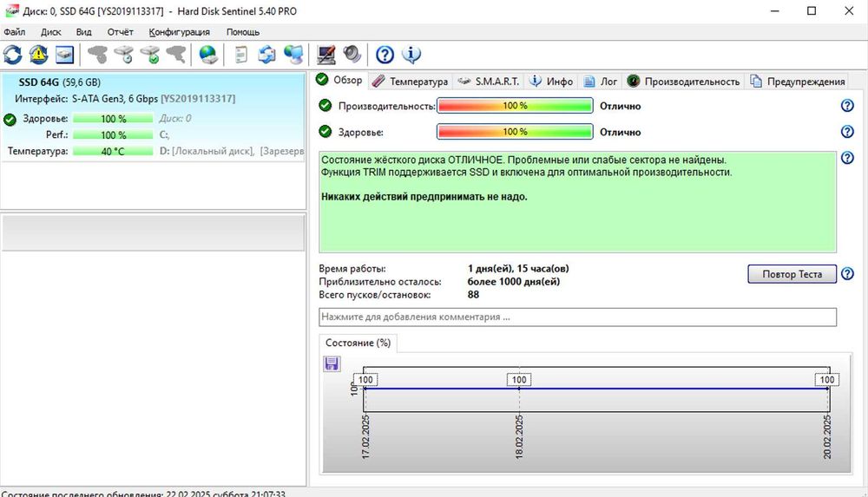Viewport: 868px width, 497px height.
Task: Click help icon next to Повтор Теста
Action: (847, 274)
